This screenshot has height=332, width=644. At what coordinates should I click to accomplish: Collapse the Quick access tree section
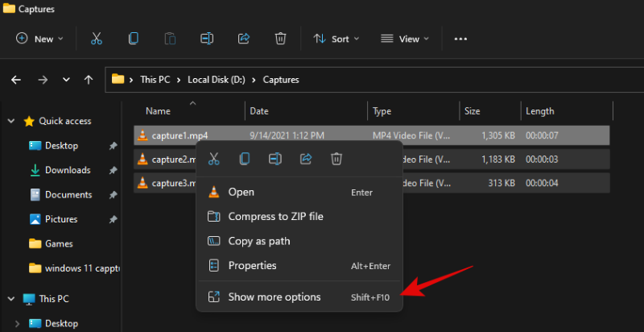[x=11, y=122]
